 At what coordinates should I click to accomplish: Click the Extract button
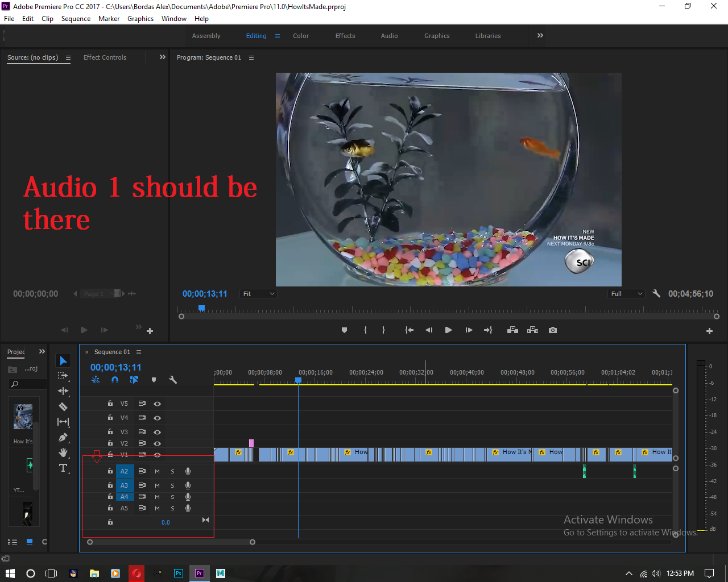click(532, 330)
